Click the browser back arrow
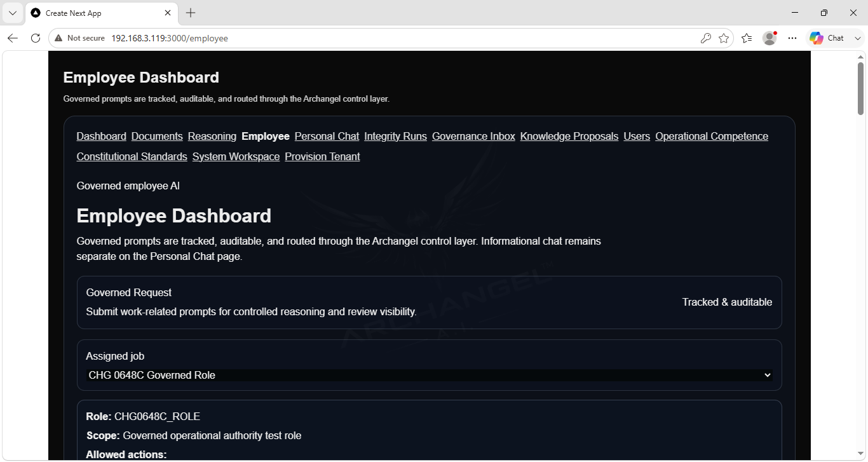Image resolution: width=868 pixels, height=462 pixels. (13, 38)
